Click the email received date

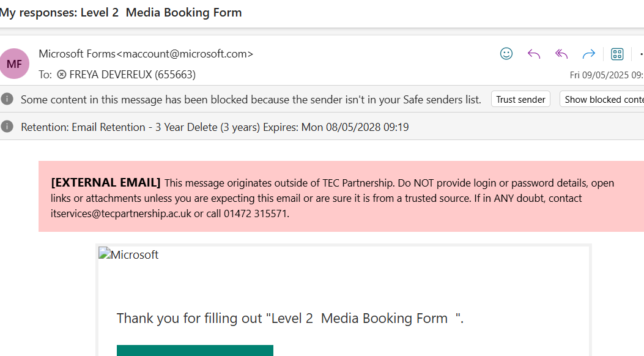[x=607, y=75]
